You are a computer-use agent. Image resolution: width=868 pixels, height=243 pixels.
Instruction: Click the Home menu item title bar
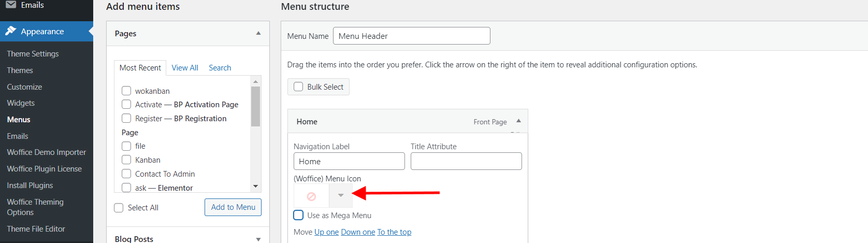pos(408,121)
